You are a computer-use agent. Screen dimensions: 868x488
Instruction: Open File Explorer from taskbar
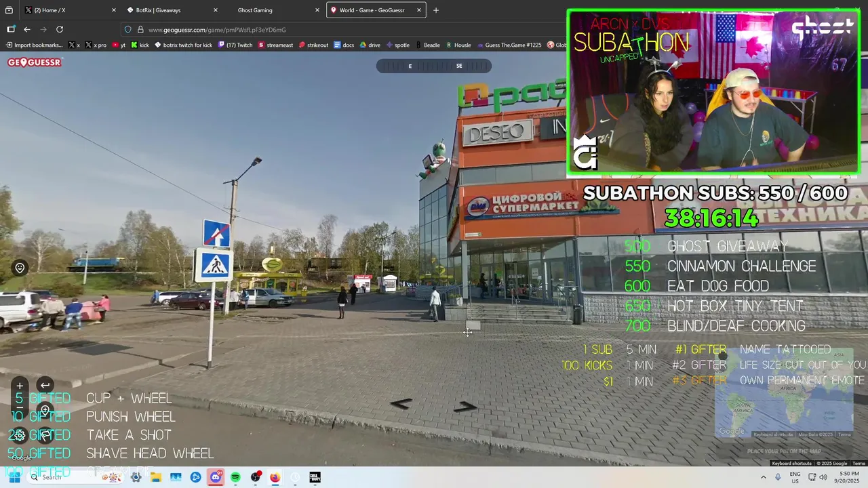[156, 477]
